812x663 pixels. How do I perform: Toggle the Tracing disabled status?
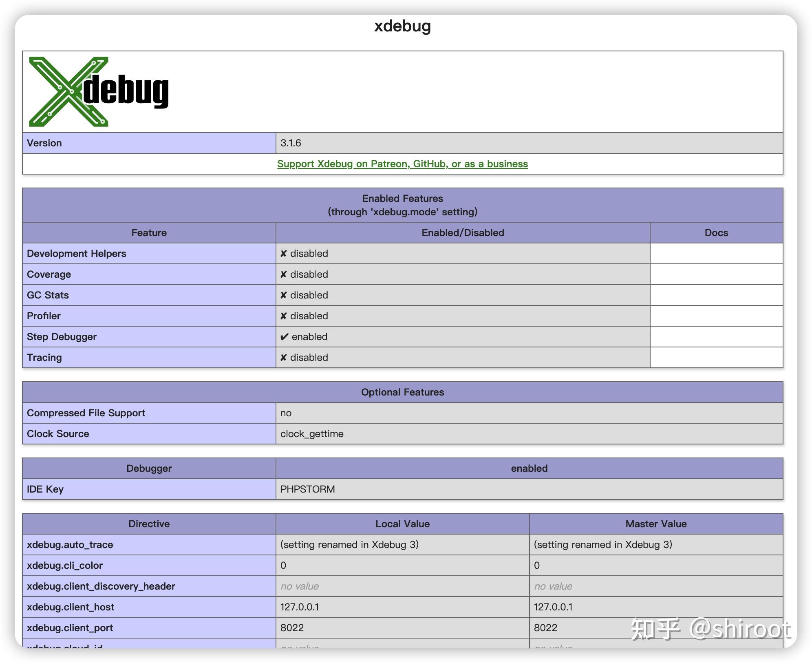(304, 357)
